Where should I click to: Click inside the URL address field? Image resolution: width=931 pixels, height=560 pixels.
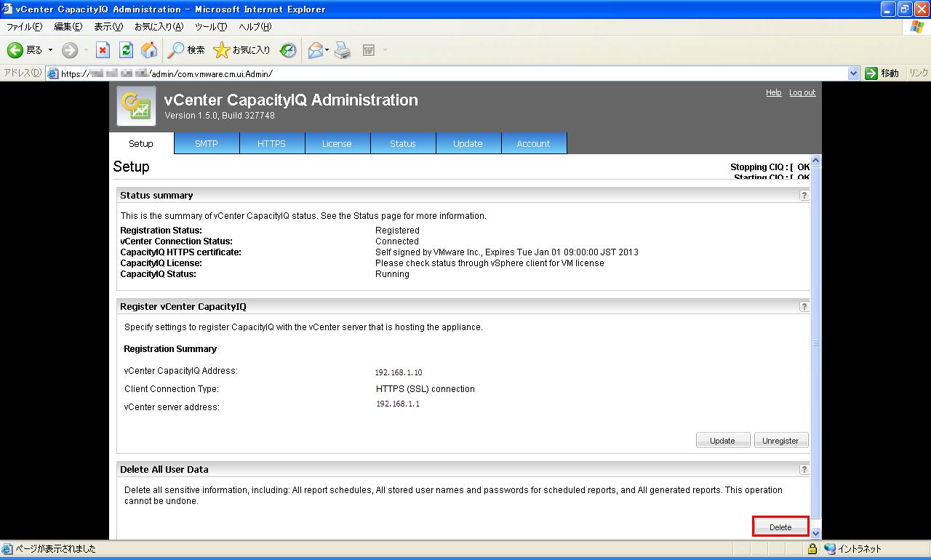pos(451,73)
